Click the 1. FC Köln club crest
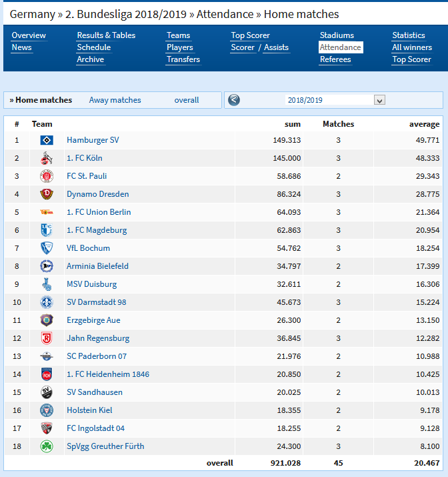This screenshot has width=448, height=477. click(47, 158)
